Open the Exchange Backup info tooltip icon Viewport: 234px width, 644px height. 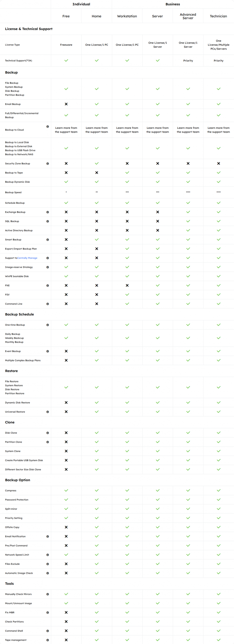click(48, 212)
